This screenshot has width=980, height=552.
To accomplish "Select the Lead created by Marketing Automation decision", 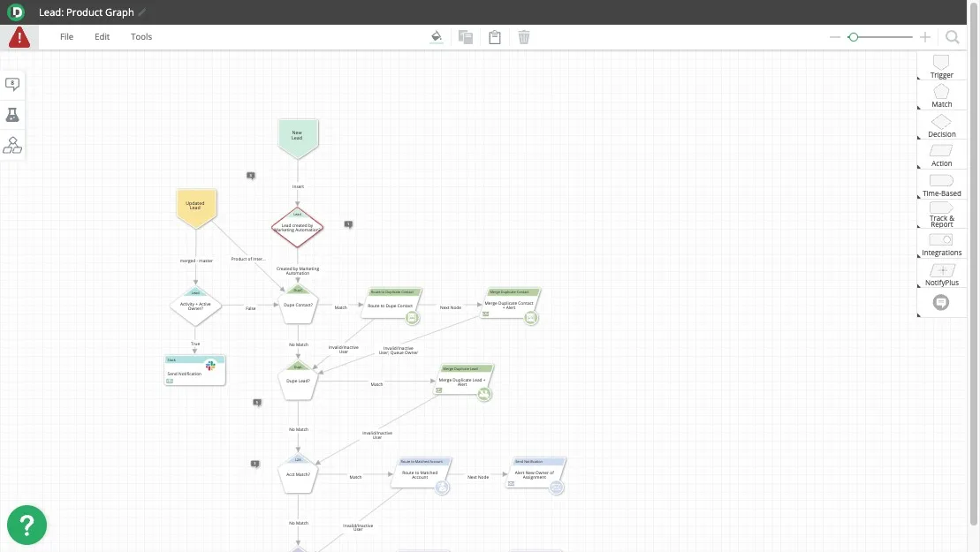I will [298, 228].
